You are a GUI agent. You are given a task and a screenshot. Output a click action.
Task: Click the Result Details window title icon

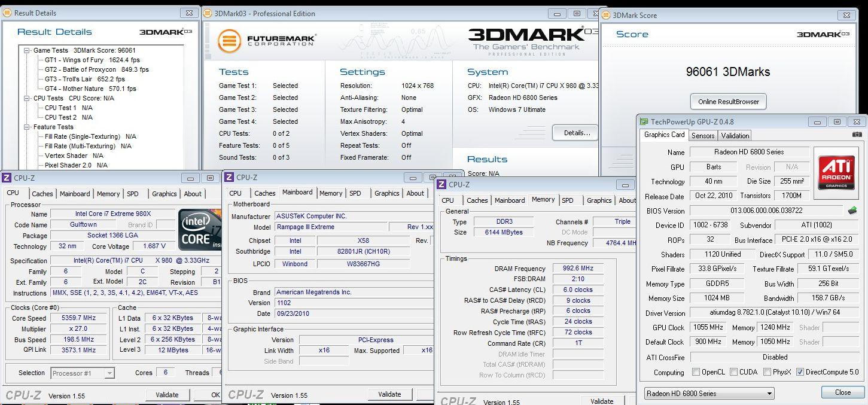[x=8, y=13]
